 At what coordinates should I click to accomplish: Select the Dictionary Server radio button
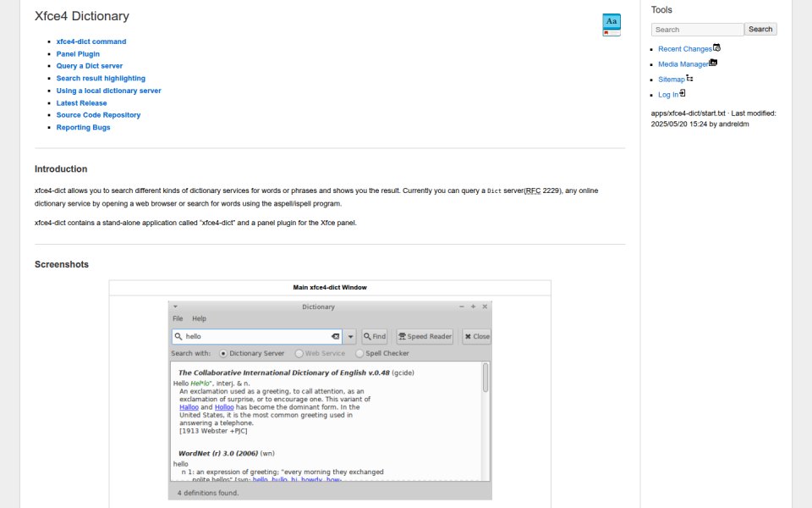223,354
